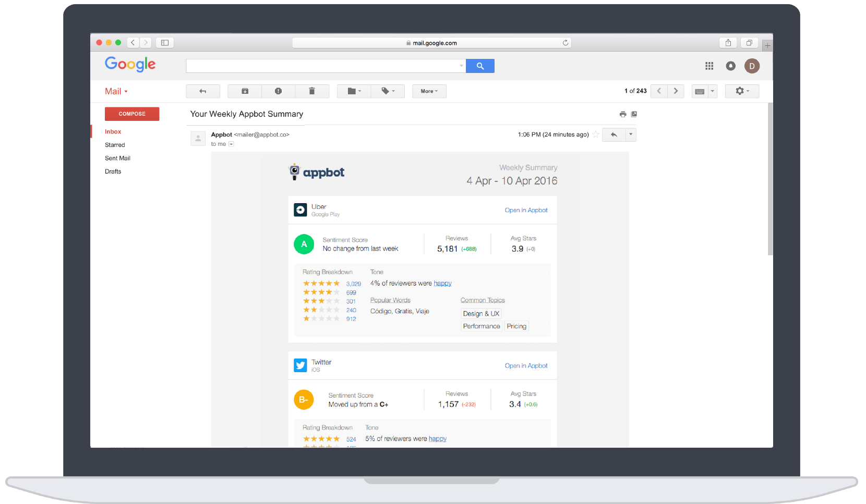Show details next to 'to me'

[x=231, y=144]
